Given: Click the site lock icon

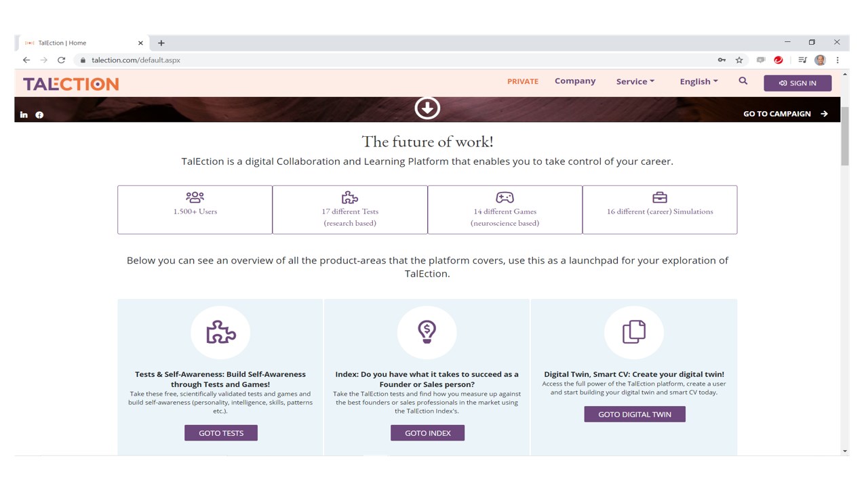Looking at the screenshot, I should (83, 60).
